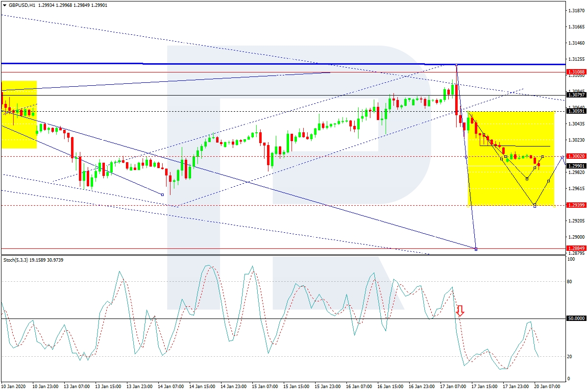The width and height of the screenshot is (588, 392).
Task: Select the black 1.30797 price level label
Action: [x=576, y=95]
